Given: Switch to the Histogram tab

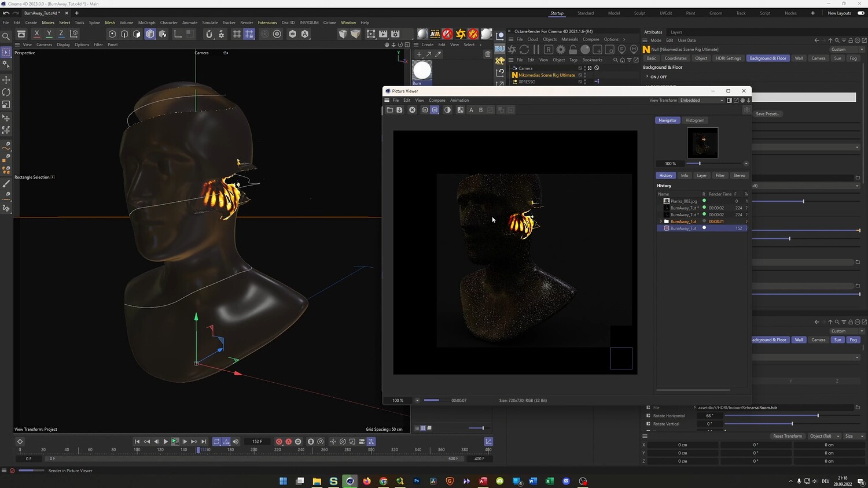Looking at the screenshot, I should pyautogui.click(x=694, y=120).
